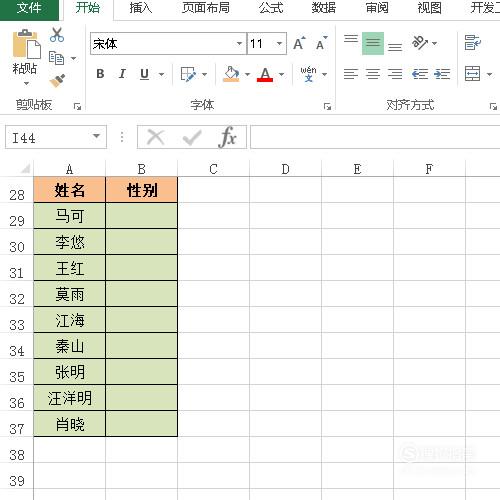Click cell containing 汪洋明

[x=69, y=398]
